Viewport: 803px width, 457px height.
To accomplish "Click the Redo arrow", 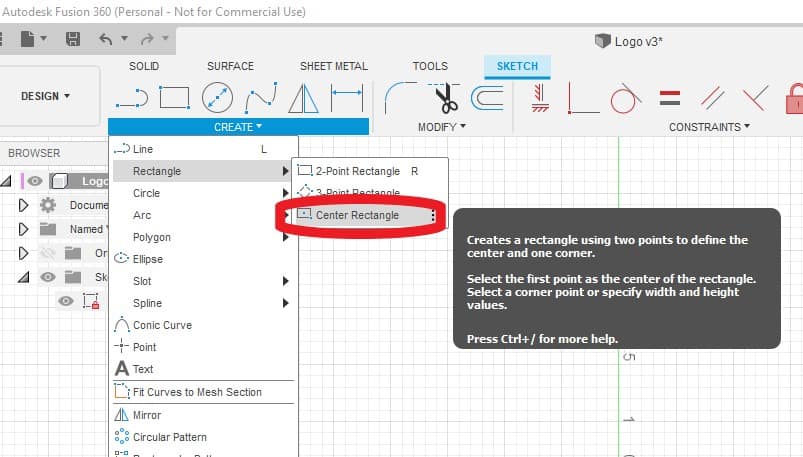I will click(147, 39).
